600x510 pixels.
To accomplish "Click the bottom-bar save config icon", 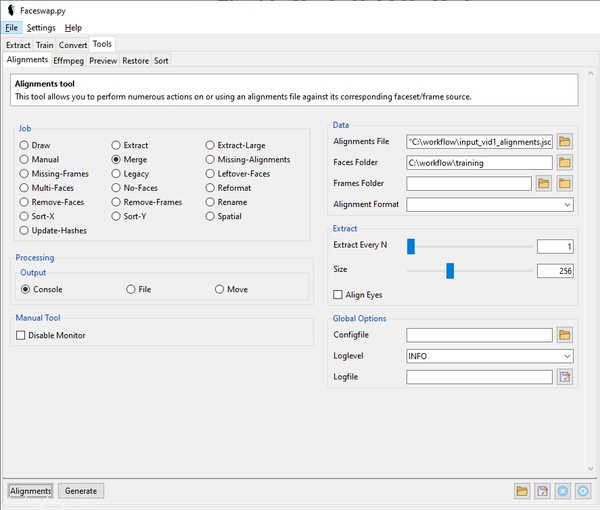I will click(542, 491).
